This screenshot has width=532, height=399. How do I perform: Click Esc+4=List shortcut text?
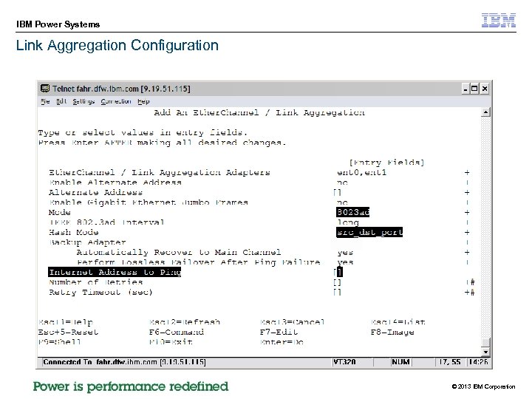(398, 321)
